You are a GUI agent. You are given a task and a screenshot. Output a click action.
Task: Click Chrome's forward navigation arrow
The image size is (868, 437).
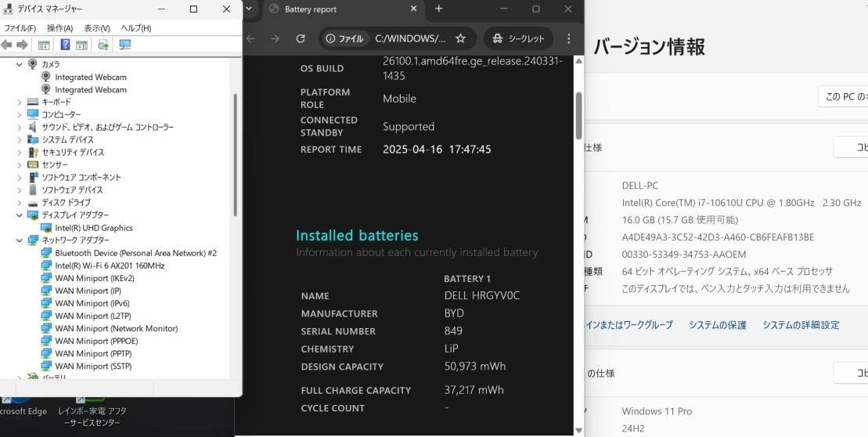point(276,38)
